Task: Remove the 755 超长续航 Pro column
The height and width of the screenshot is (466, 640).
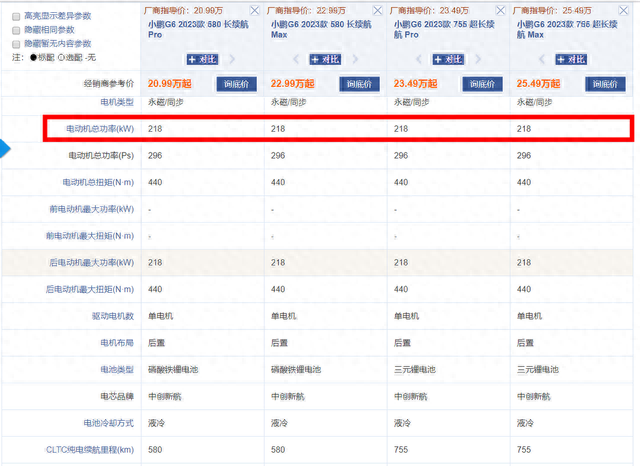Action: point(500,10)
